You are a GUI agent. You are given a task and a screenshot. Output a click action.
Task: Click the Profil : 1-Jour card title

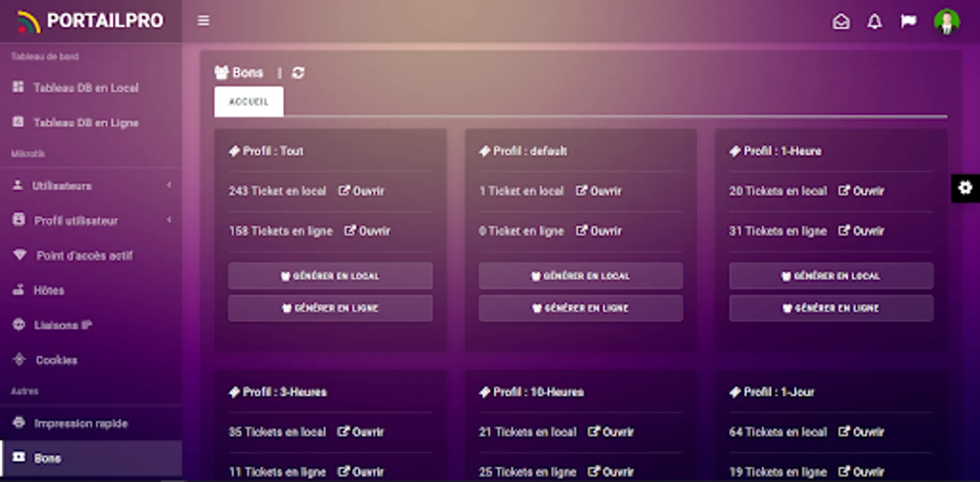779,392
